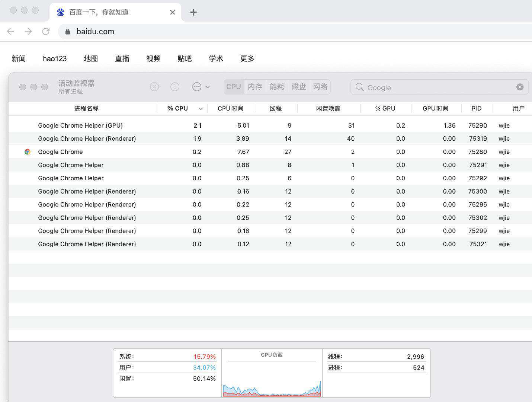Click the 2.1 % CPU value
The width and height of the screenshot is (532, 402).
pos(197,125)
